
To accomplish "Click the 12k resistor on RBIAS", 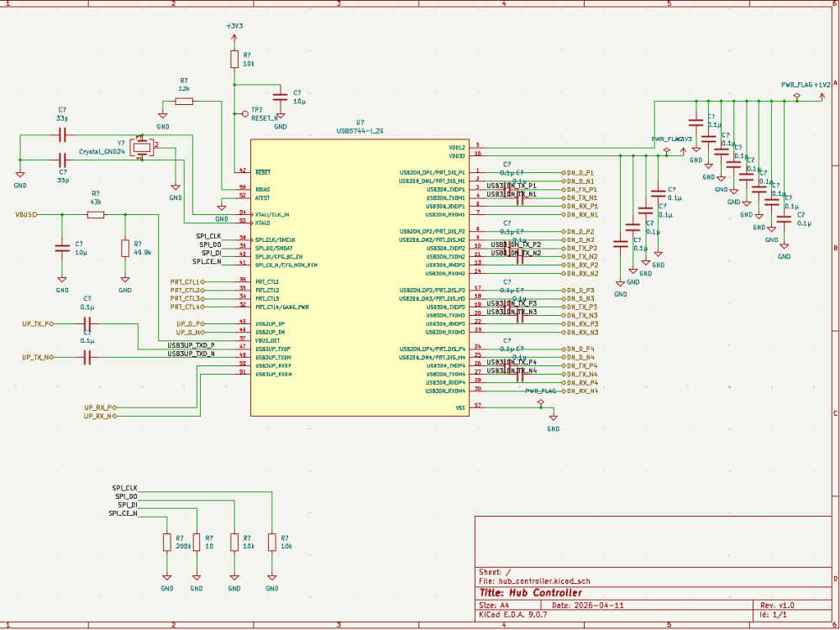I will coord(184,102).
